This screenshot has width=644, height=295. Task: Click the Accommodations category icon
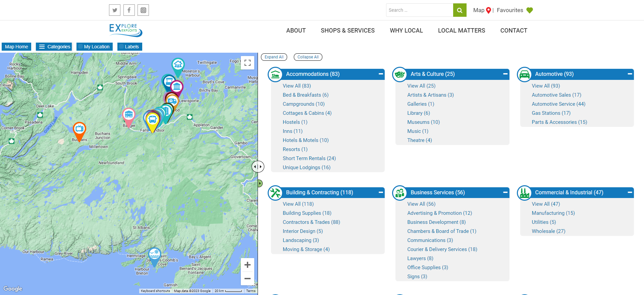click(x=275, y=75)
